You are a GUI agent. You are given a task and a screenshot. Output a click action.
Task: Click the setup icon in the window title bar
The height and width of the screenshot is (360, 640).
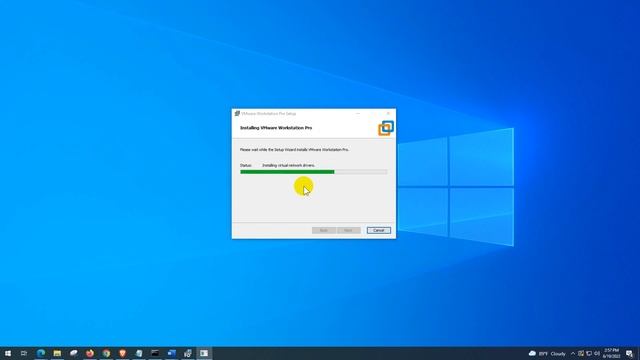[237, 113]
